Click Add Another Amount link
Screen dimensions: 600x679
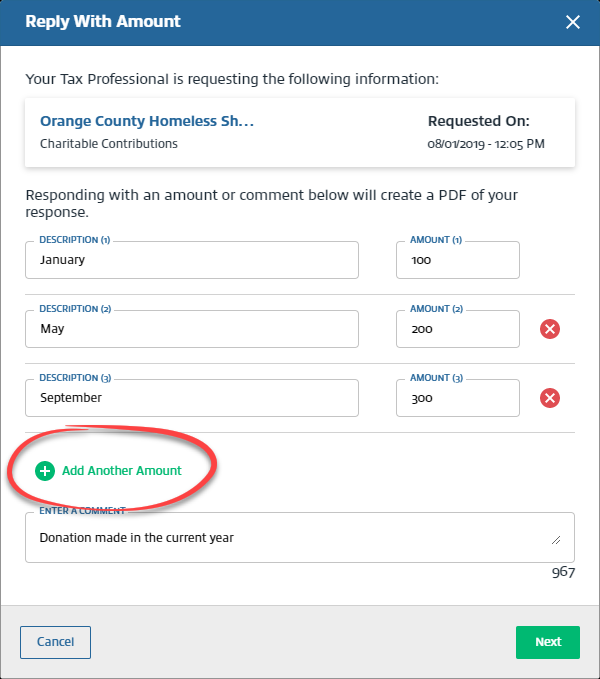(121, 471)
